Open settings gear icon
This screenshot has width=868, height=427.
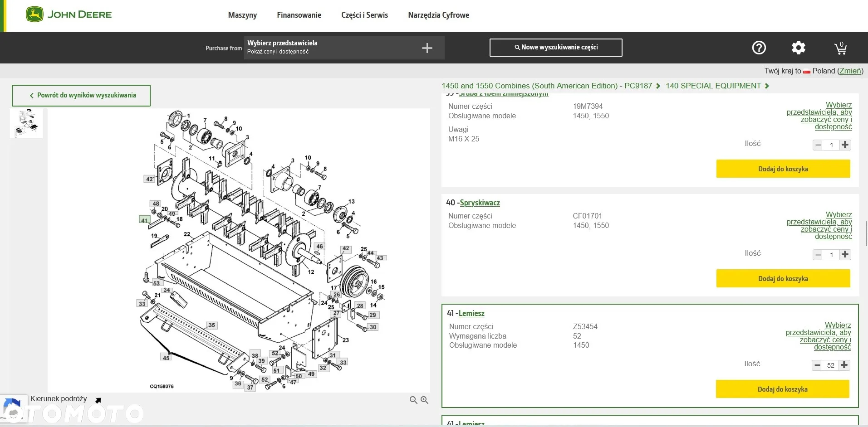coord(799,48)
